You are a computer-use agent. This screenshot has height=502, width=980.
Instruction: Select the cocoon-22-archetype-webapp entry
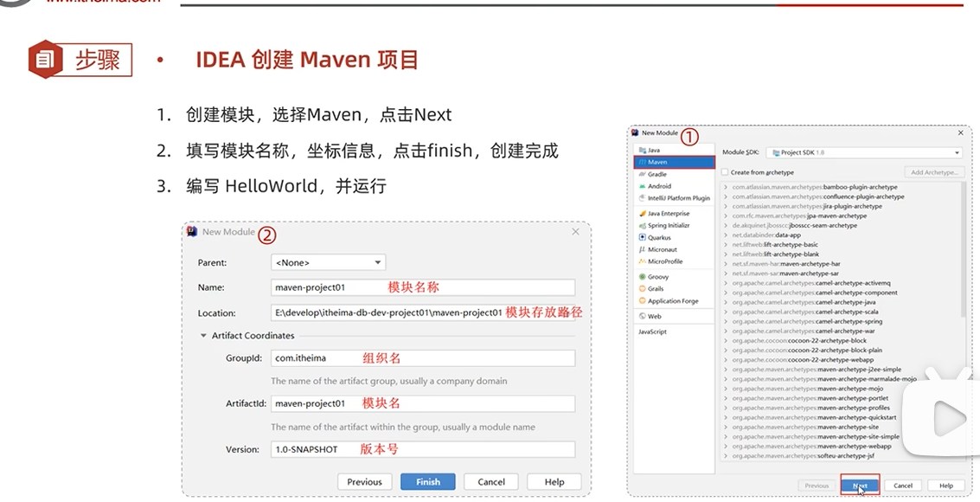coord(804,360)
